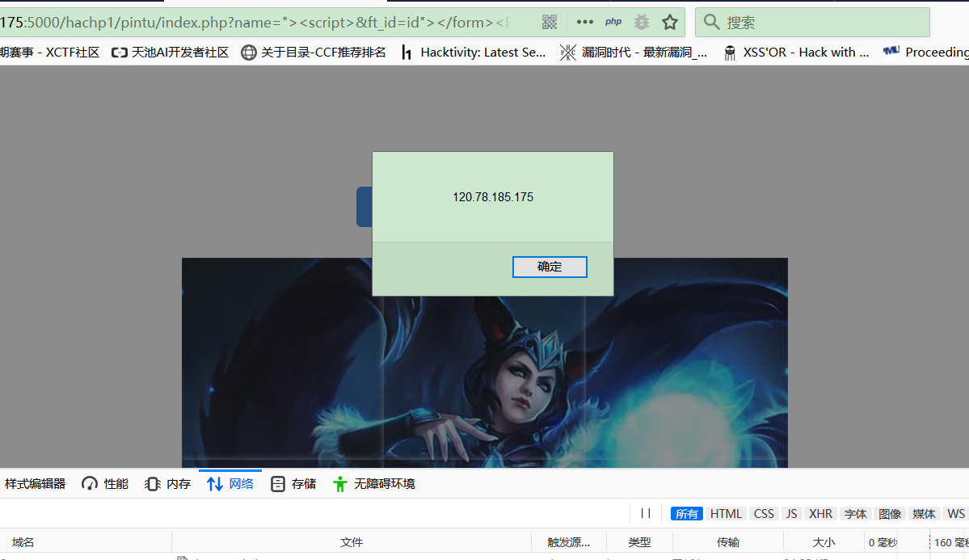Open the page actions three-dots menu
The height and width of the screenshot is (560, 969).
click(584, 23)
